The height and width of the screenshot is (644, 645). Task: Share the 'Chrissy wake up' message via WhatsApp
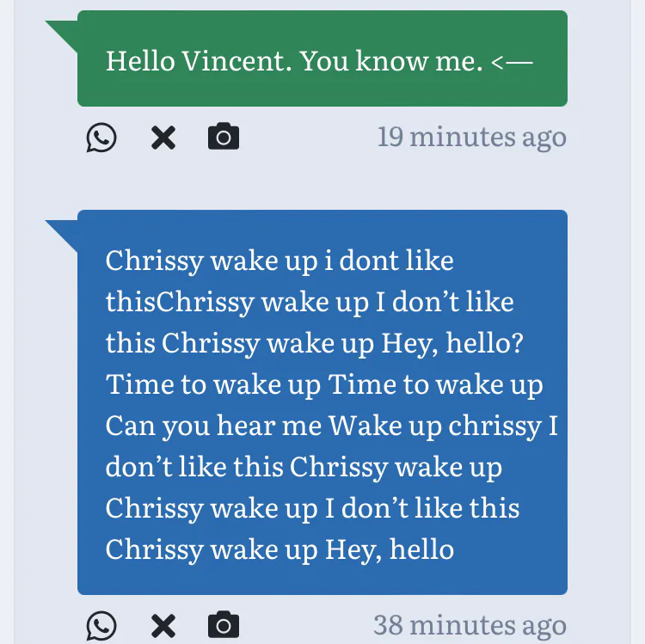(x=101, y=625)
